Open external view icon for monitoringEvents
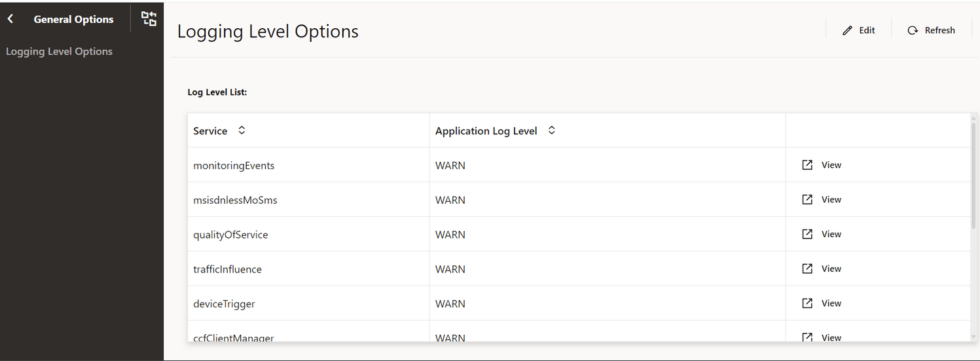The image size is (980, 361). point(807,164)
